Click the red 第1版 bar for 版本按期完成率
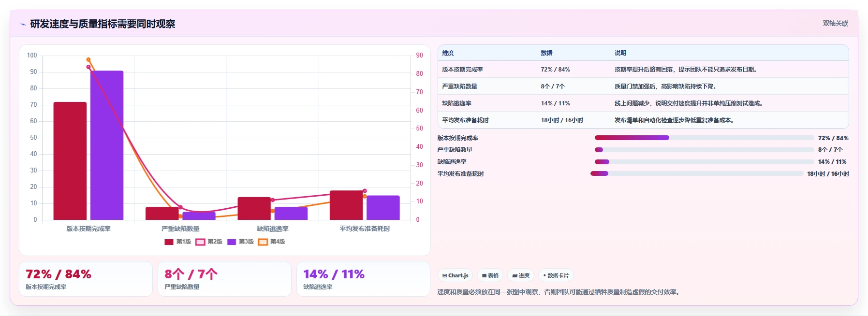The width and height of the screenshot is (868, 316). pos(70,161)
